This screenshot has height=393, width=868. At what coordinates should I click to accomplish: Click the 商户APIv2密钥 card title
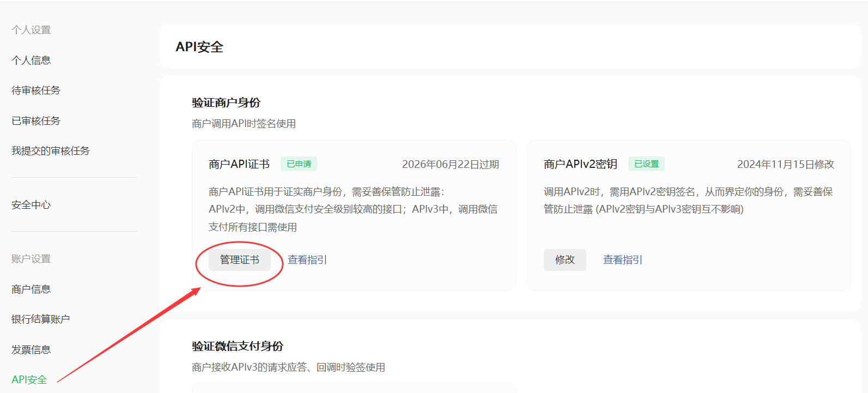click(580, 165)
